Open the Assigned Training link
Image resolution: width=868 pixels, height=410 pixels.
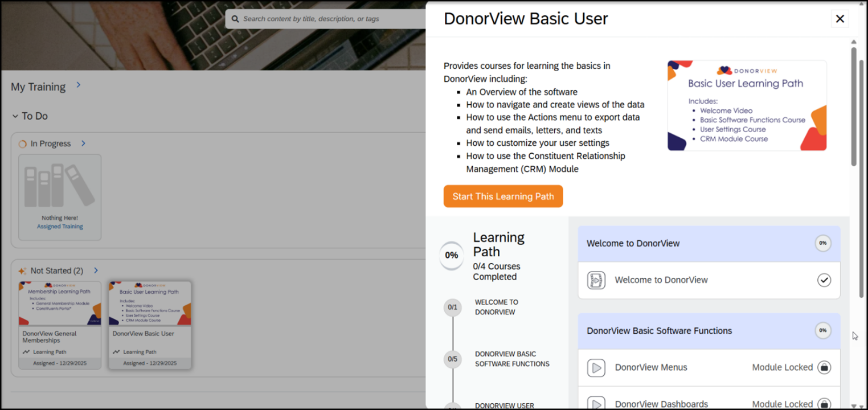[x=60, y=227]
